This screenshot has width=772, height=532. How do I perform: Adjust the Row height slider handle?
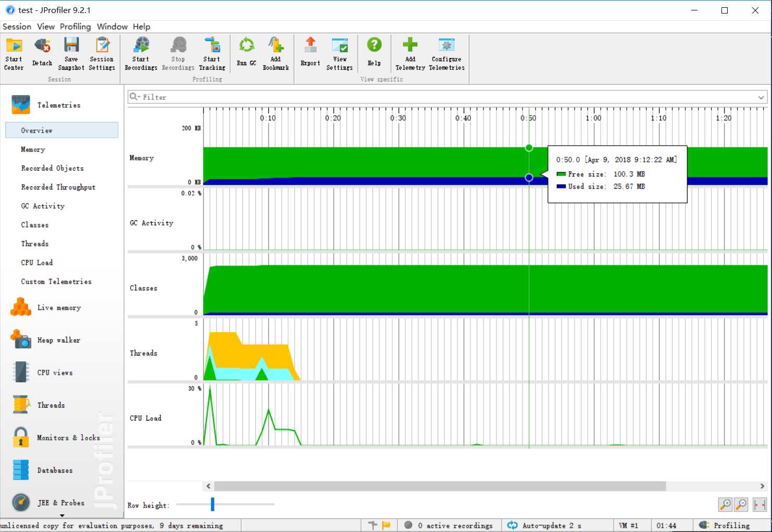213,504
